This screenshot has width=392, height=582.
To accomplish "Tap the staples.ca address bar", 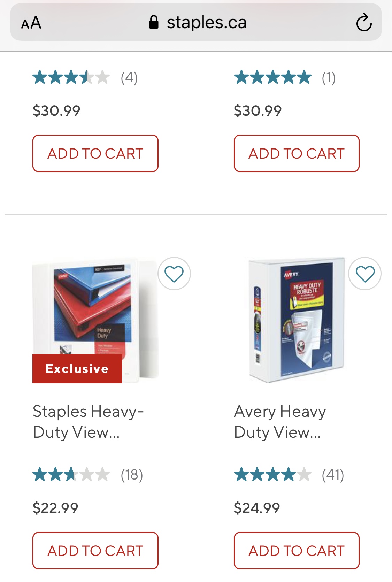I will [196, 22].
